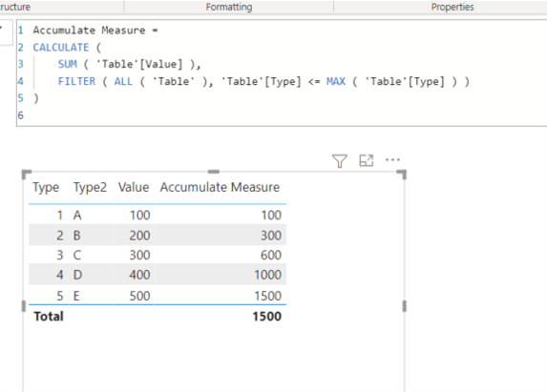
Task: Click Value cell 400 in row D
Action: tap(140, 275)
